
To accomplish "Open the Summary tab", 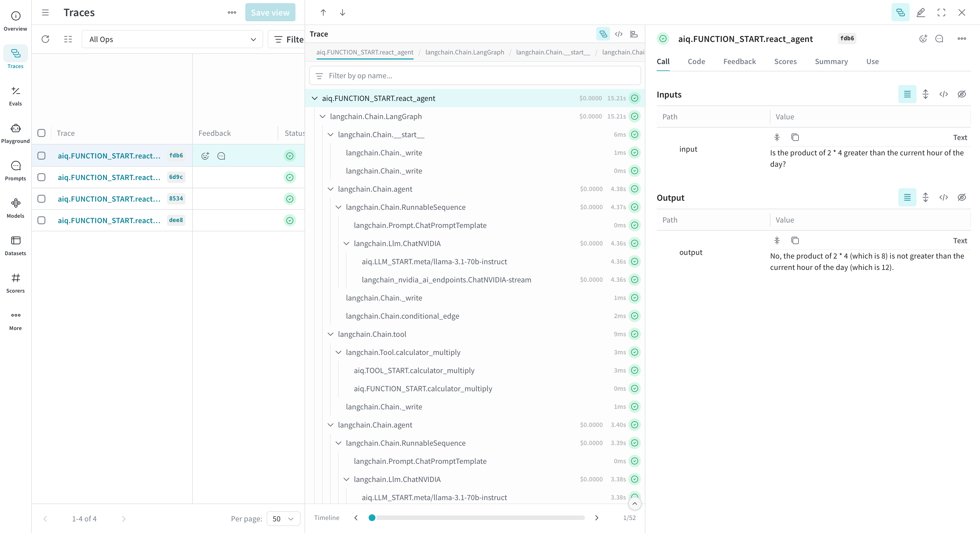I will pyautogui.click(x=831, y=62).
